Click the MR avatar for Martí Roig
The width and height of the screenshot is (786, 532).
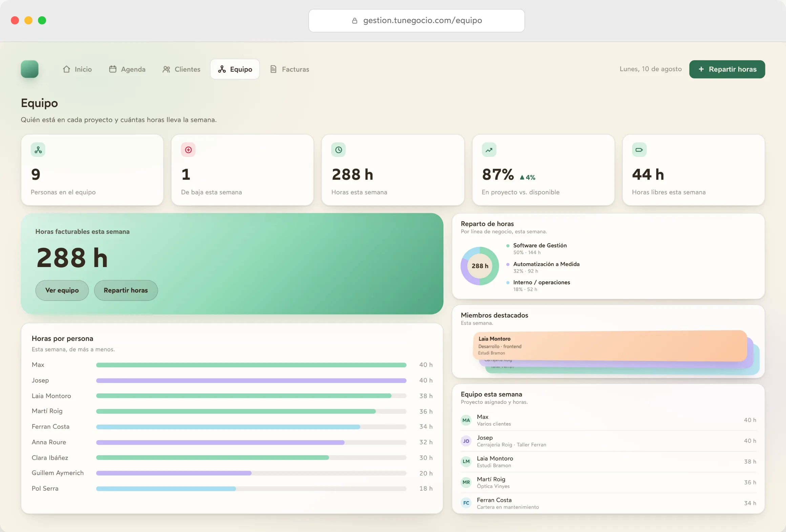[466, 482]
